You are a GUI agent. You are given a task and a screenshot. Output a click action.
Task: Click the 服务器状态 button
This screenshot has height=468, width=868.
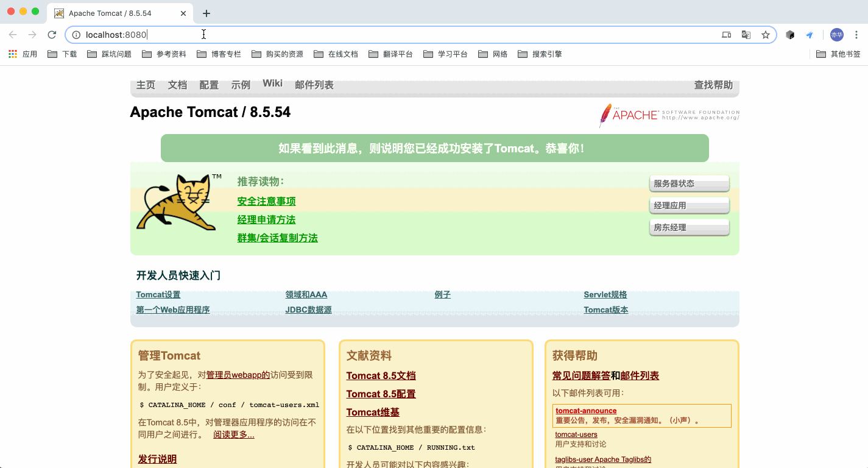[x=689, y=183]
